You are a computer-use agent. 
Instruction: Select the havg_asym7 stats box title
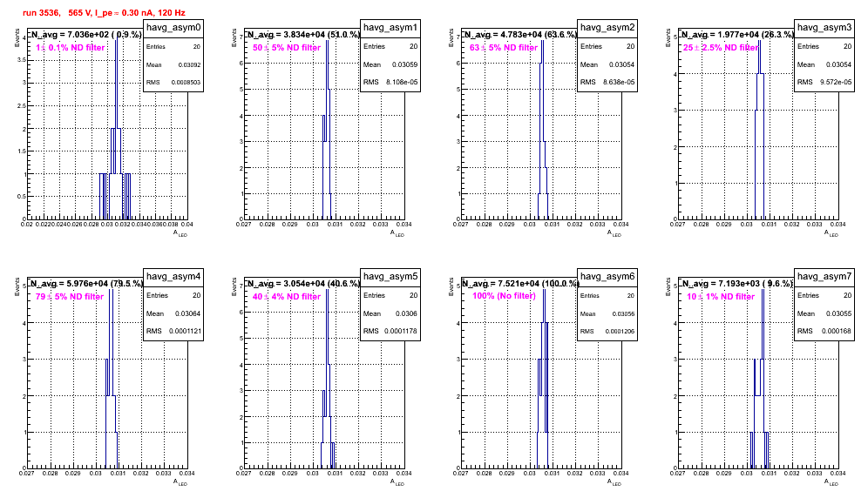[824, 276]
